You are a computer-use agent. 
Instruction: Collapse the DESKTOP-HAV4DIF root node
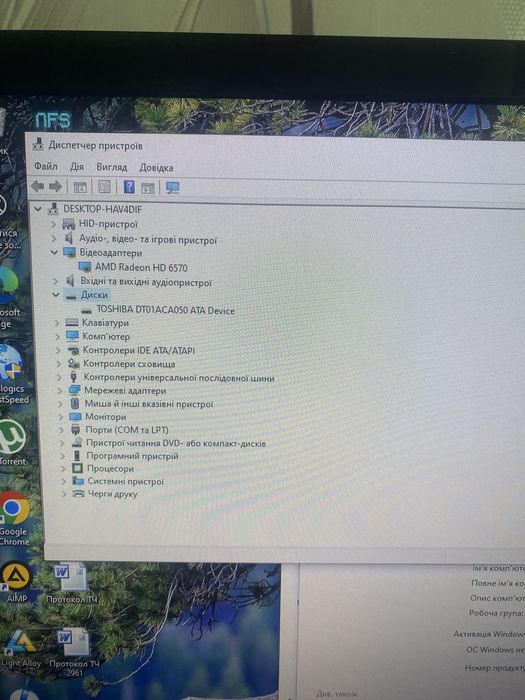pyautogui.click(x=38, y=208)
